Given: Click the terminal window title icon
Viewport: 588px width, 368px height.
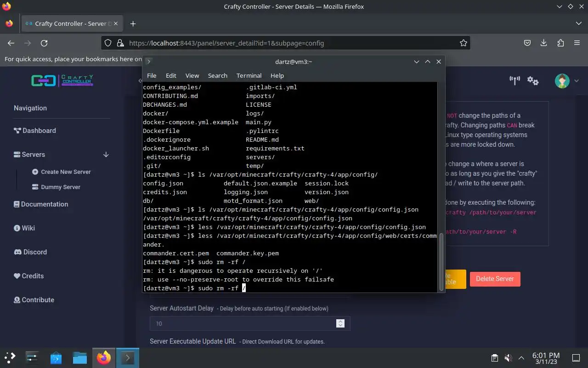Looking at the screenshot, I should (x=148, y=61).
